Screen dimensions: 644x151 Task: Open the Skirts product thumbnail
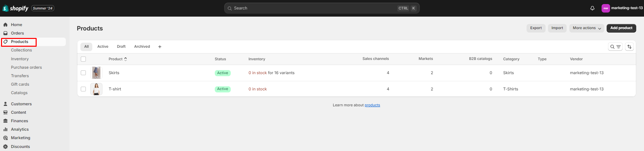coord(96,73)
